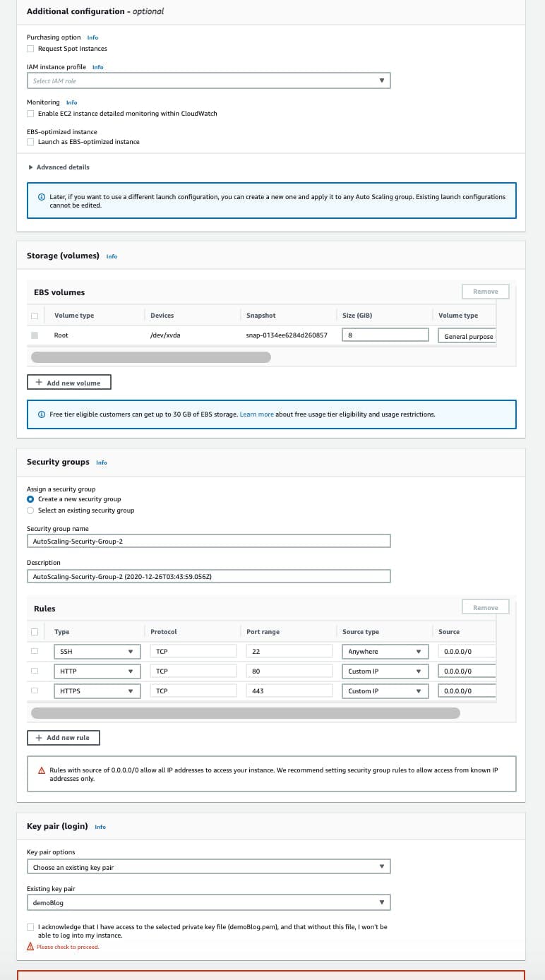Screen dimensions: 545x980
Task: Click the HTTPS port range field 443
Action: (x=289, y=691)
